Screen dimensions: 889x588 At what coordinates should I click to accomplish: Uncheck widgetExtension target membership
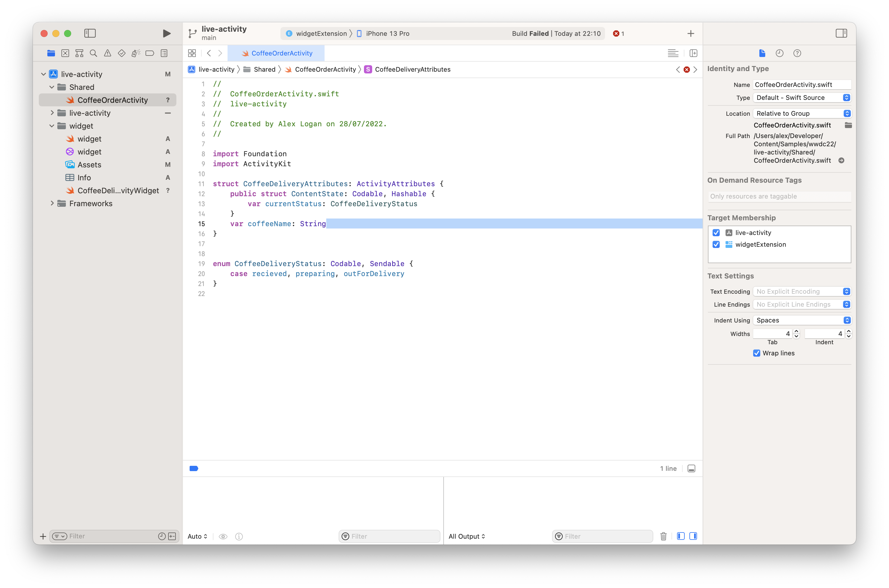[716, 244]
